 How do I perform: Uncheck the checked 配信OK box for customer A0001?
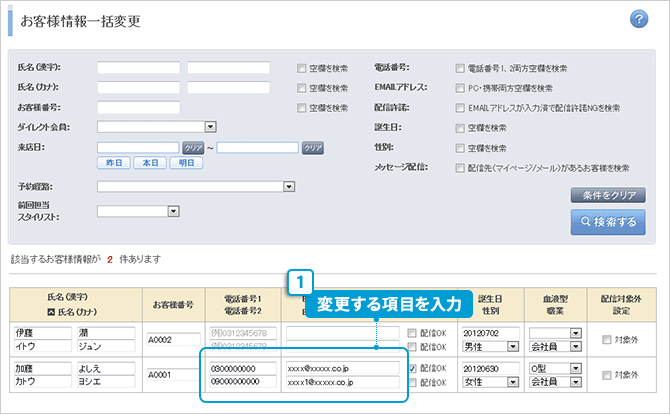tap(414, 368)
